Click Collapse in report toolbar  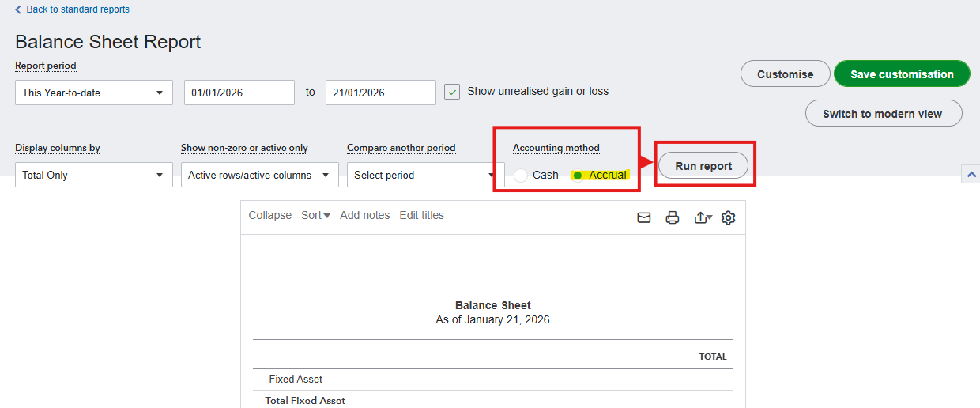269,215
